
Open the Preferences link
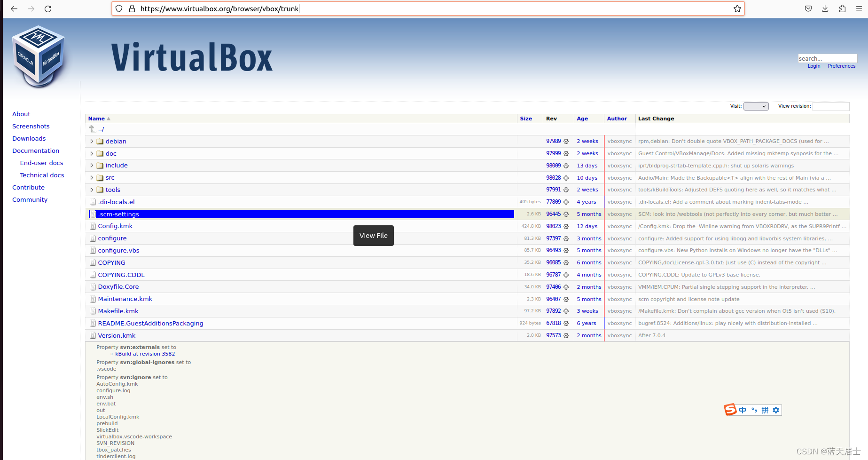click(842, 66)
